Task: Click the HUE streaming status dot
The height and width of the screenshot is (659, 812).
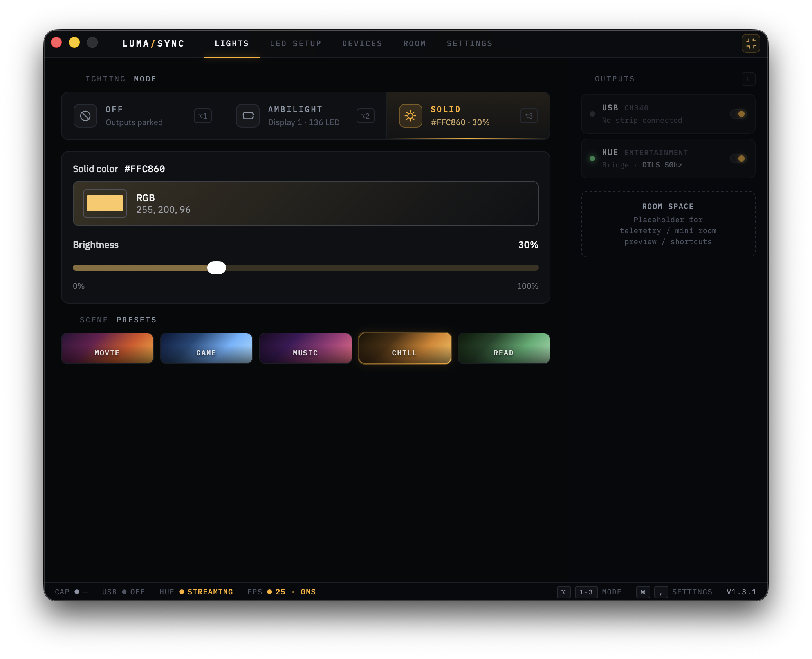Action: pyautogui.click(x=182, y=592)
